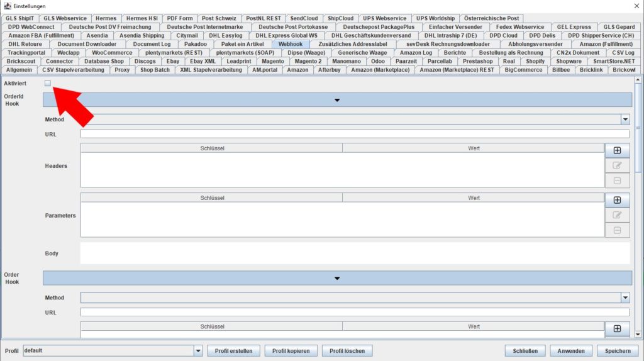
Task: Open the Asendia Shipping tab
Action: [x=142, y=36]
